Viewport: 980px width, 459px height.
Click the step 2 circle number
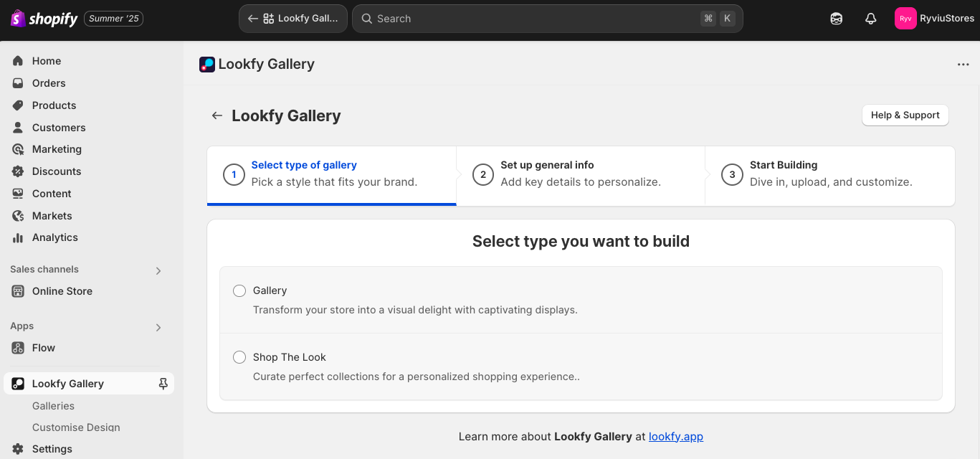[x=483, y=175]
